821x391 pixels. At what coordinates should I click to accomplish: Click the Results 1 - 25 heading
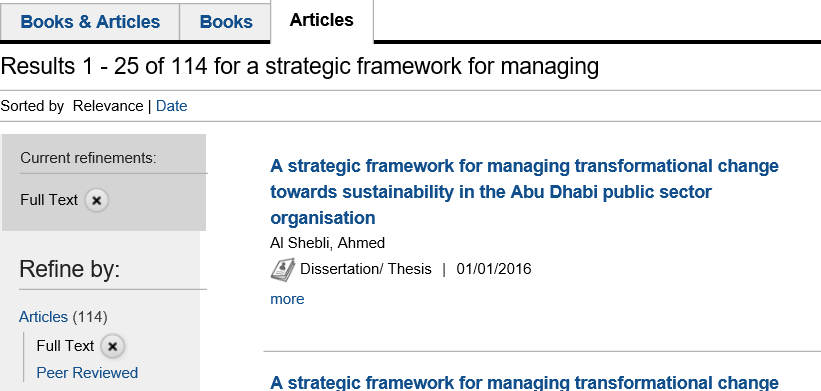click(299, 66)
